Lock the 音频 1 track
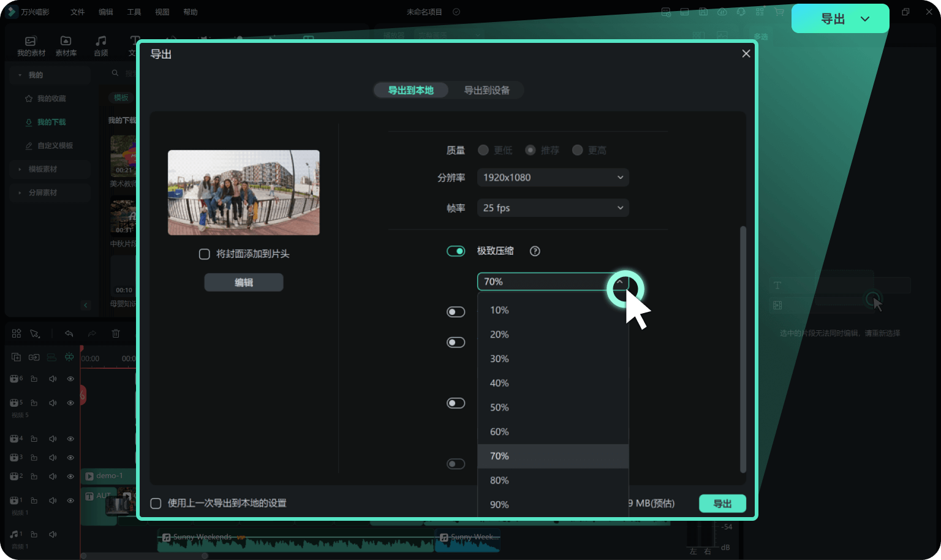Viewport: 941px width, 560px height. point(34,534)
